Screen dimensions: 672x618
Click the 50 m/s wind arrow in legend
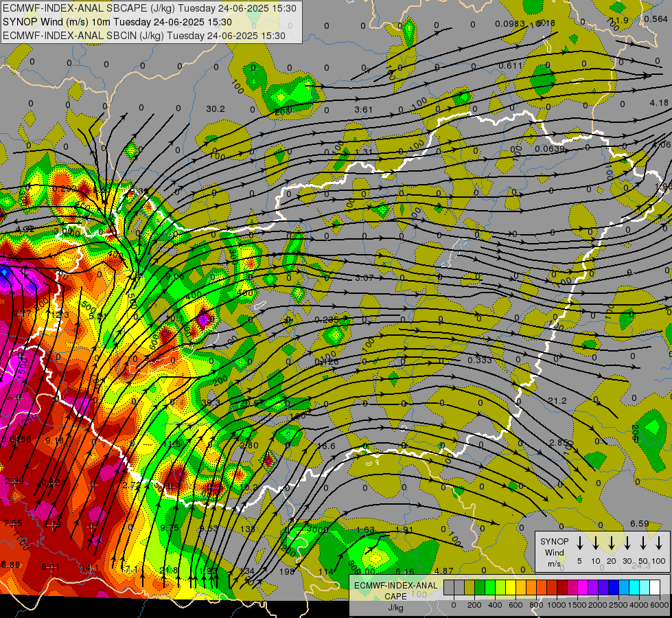[643, 543]
